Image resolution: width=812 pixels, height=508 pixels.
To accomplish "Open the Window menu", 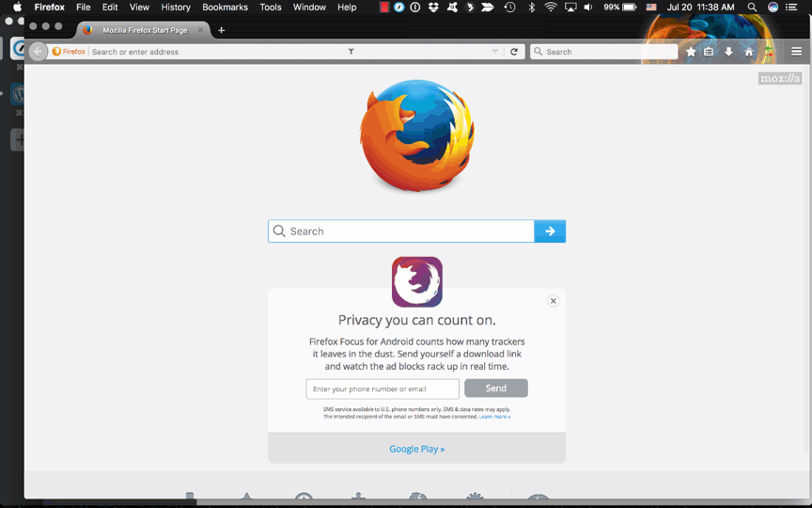I will [x=309, y=8].
